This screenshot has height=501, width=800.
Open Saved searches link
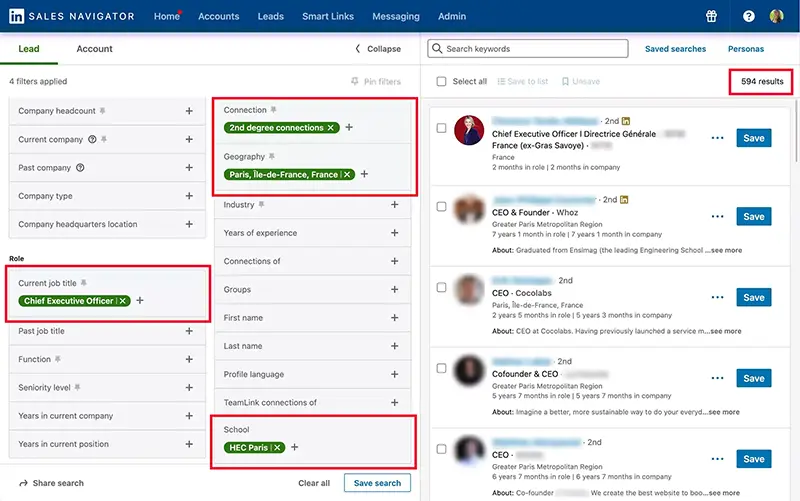675,48
